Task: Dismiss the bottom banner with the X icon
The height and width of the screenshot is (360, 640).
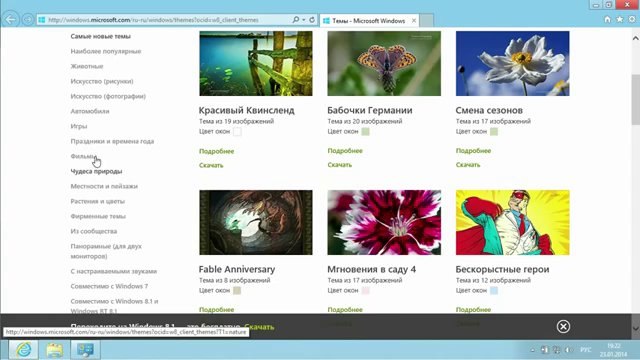Action: [x=563, y=326]
